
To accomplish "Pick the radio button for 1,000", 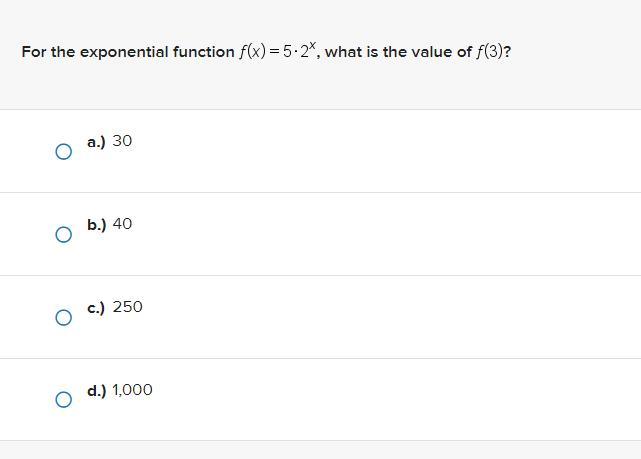I will [x=63, y=400].
